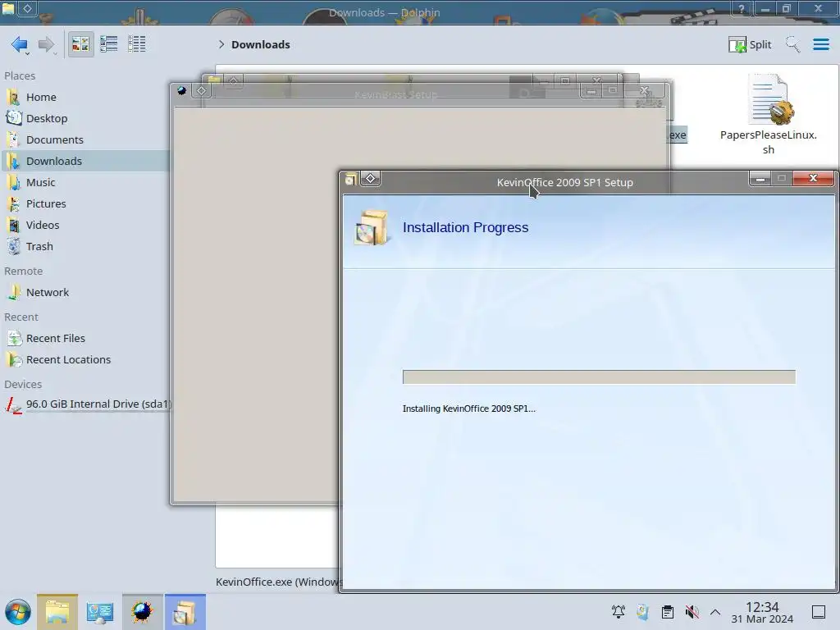
Task: Click the PapersPleaseLinux.sh file name
Action: (768, 142)
